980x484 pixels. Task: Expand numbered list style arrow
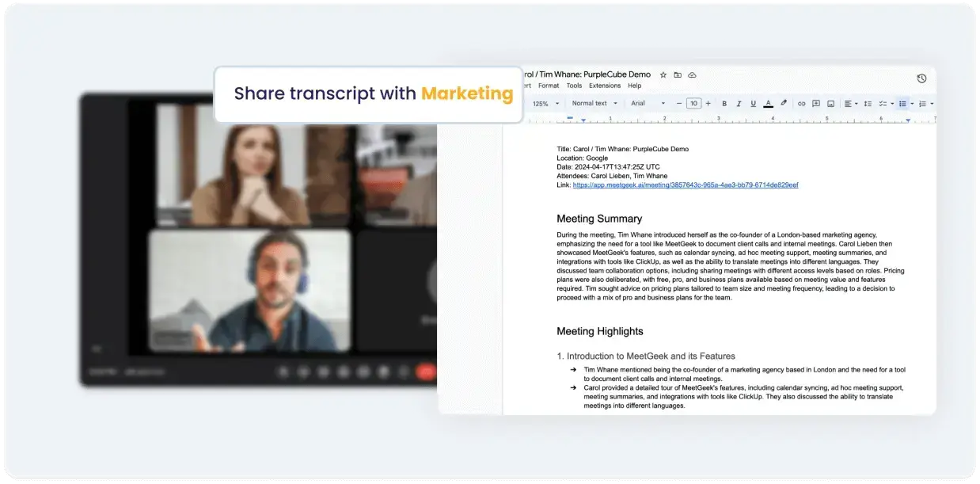pos(932,103)
